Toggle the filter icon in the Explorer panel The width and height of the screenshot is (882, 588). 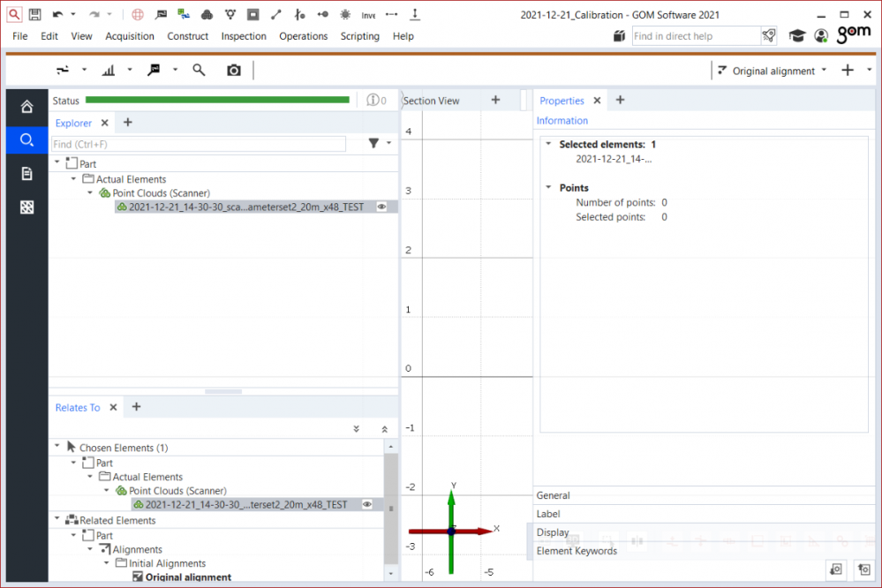(x=374, y=143)
